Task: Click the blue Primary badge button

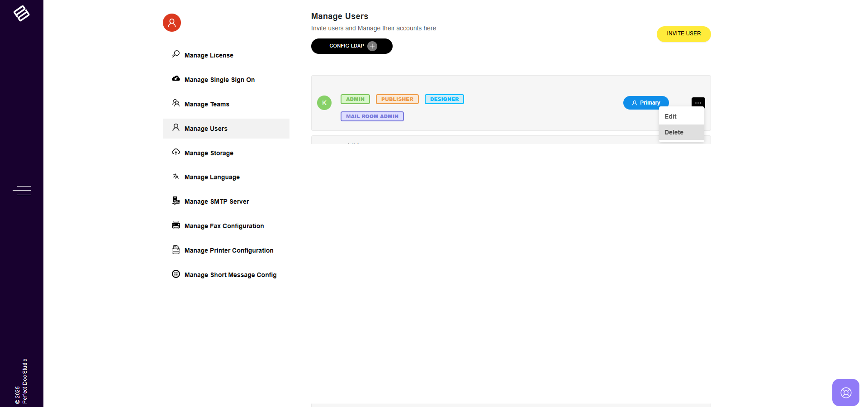Action: (646, 102)
